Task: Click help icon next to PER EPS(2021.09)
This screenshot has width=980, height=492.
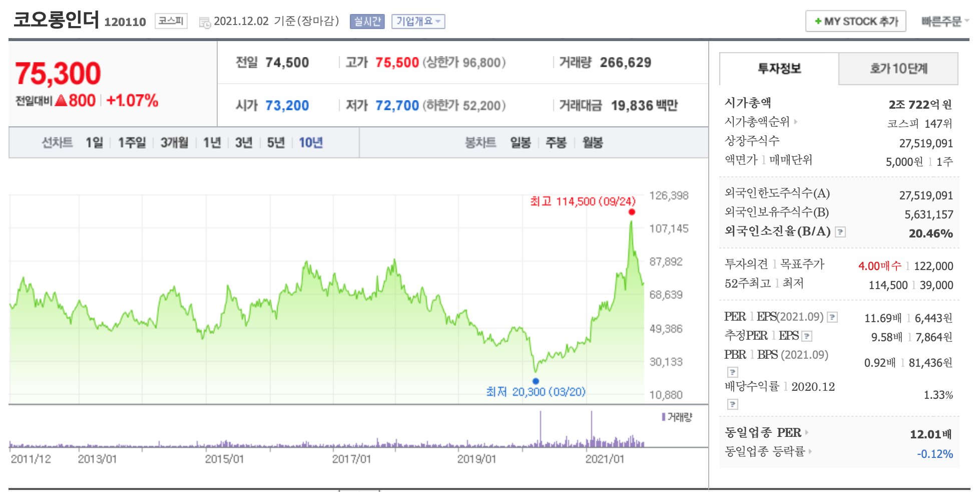Action: pyautogui.click(x=832, y=317)
